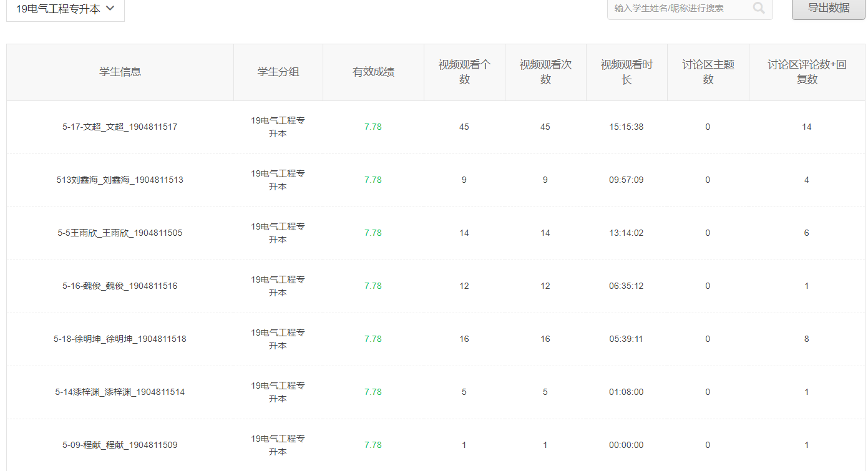Click the 7.78 score in 程献's row
This screenshot has height=471, width=868.
tap(373, 445)
